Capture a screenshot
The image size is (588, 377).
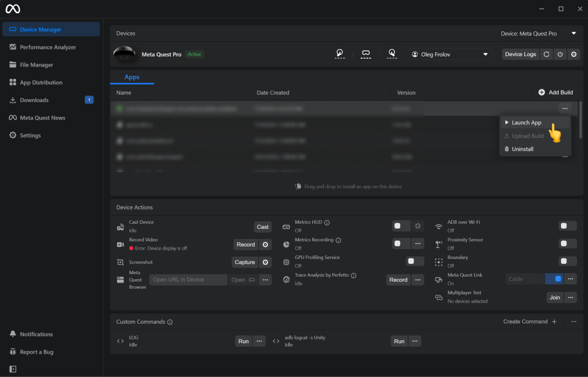pyautogui.click(x=245, y=262)
